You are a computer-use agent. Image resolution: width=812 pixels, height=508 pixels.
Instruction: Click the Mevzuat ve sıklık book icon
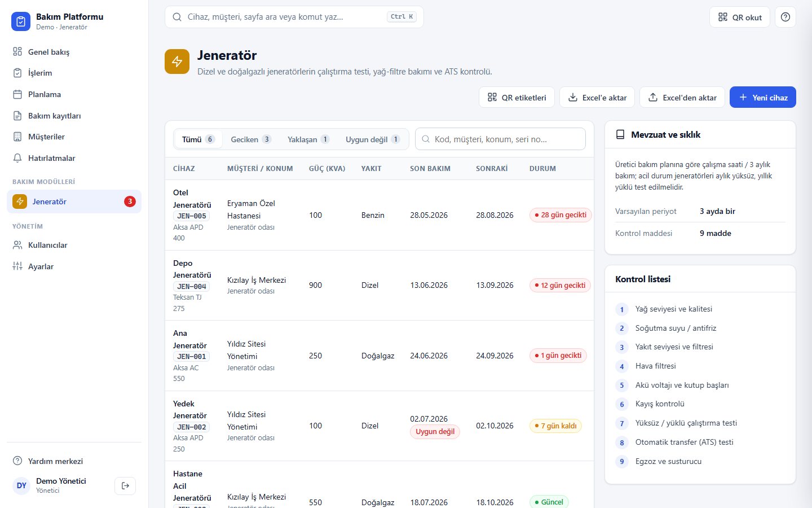[620, 135]
